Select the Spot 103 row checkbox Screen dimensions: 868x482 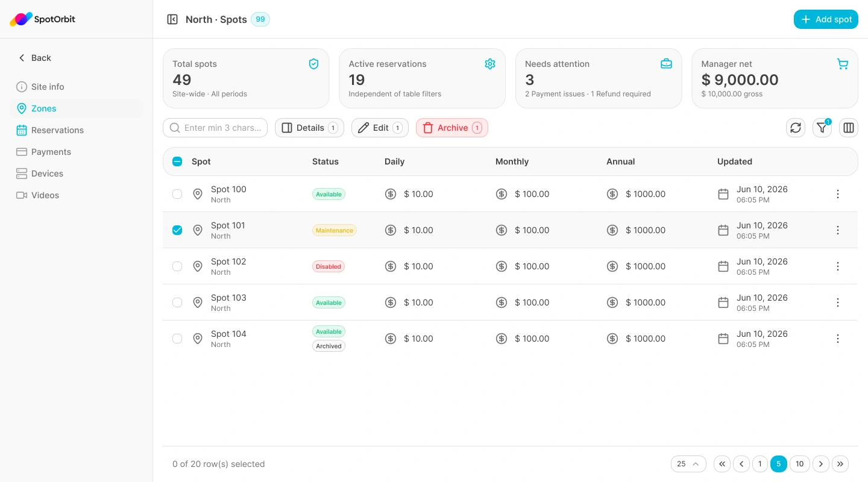(x=177, y=302)
